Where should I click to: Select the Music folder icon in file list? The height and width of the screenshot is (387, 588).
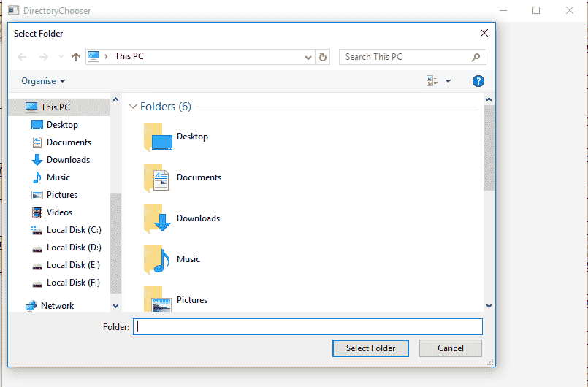pos(158,259)
